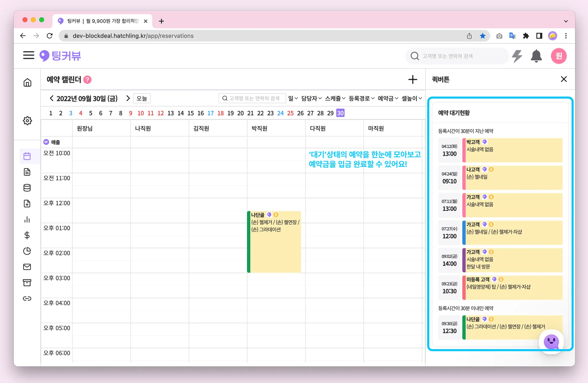Go to next day with right chevron
588x383 pixels.
(128, 98)
